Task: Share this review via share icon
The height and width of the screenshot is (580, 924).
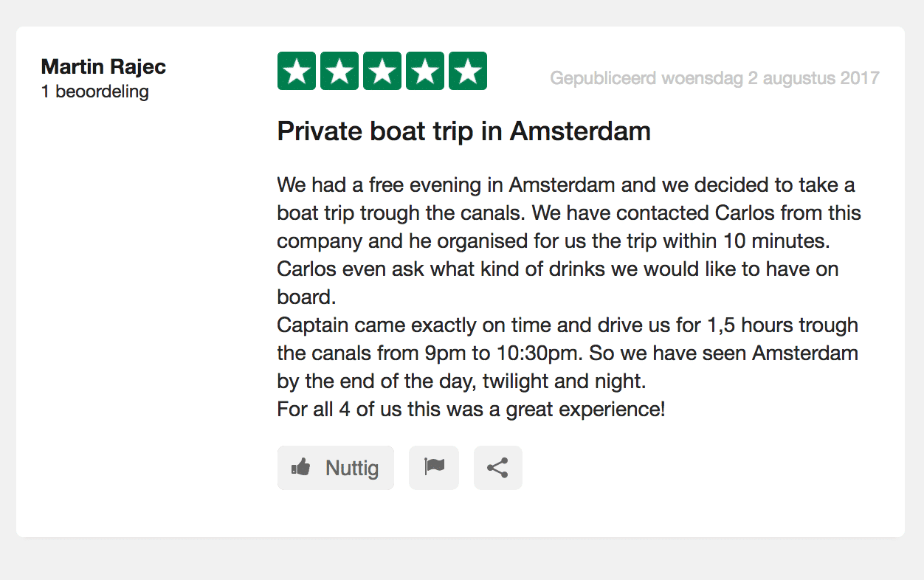Action: (497, 468)
